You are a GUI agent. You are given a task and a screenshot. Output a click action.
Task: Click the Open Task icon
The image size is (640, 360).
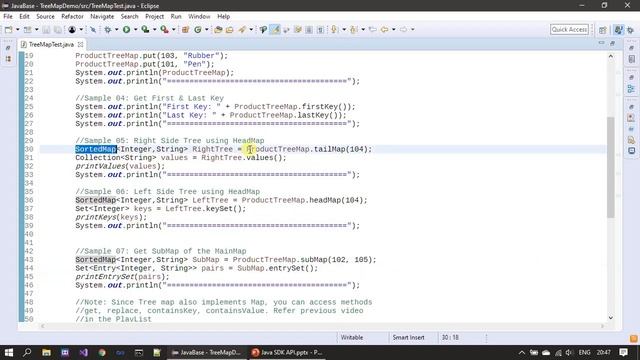(x=230, y=30)
